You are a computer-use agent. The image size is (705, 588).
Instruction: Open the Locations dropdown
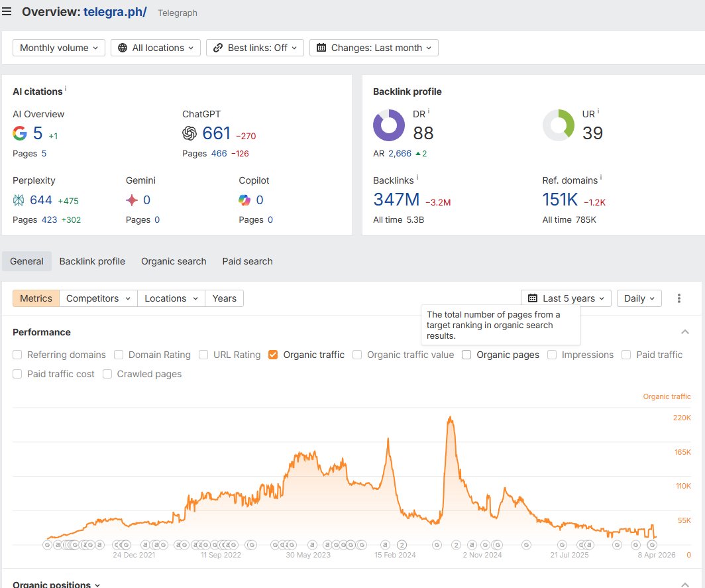point(172,298)
